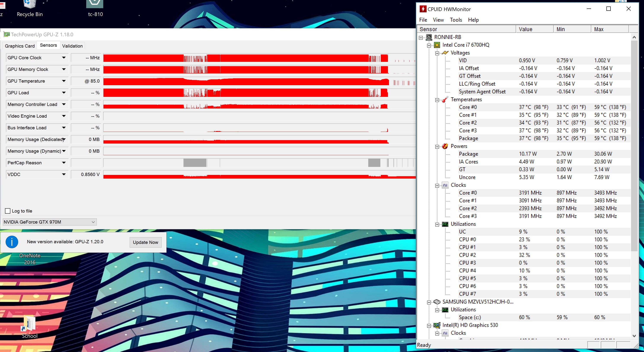This screenshot has height=352, width=644.
Task: Open the GPU Temperature sensor dropdown
Action: click(x=64, y=81)
